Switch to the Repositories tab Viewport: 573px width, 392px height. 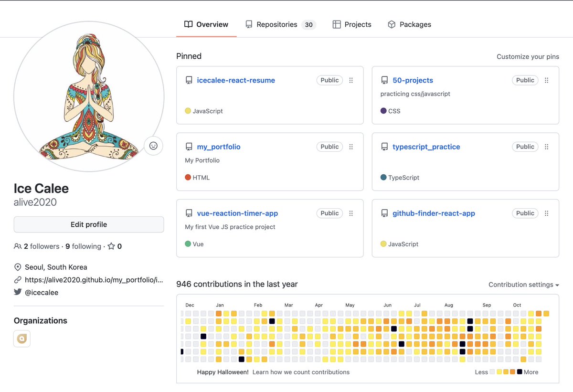[x=280, y=24]
